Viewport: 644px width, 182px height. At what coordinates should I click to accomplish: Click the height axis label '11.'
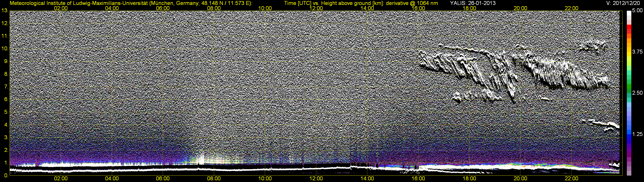(x=5, y=36)
